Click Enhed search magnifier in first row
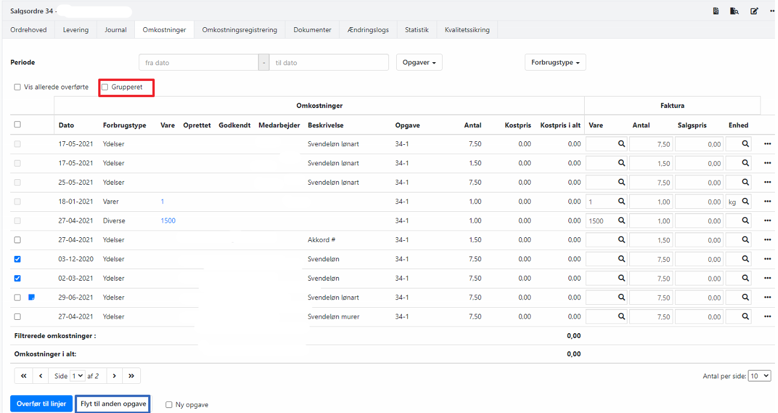 [x=745, y=144]
